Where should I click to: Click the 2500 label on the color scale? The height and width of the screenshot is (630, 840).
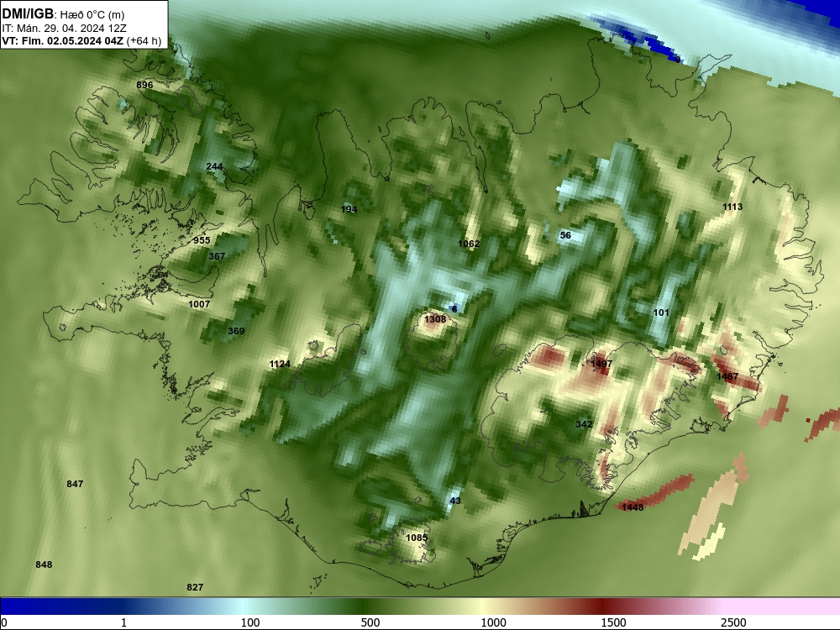[x=733, y=622]
